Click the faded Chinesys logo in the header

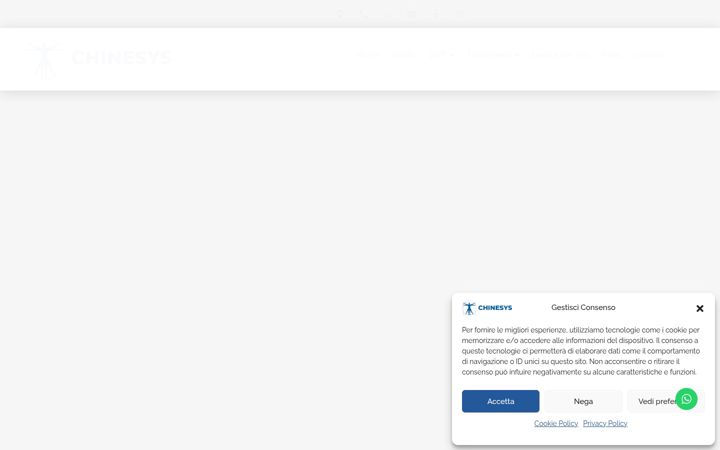click(99, 59)
